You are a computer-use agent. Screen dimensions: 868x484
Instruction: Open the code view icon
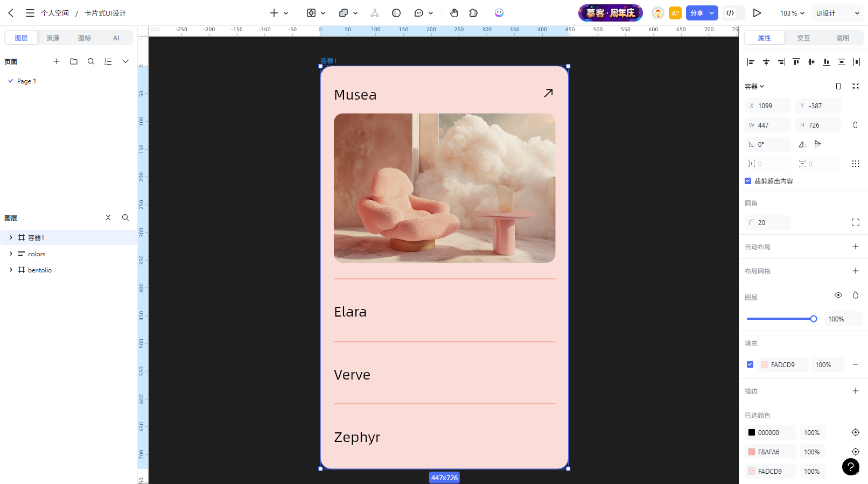point(730,13)
